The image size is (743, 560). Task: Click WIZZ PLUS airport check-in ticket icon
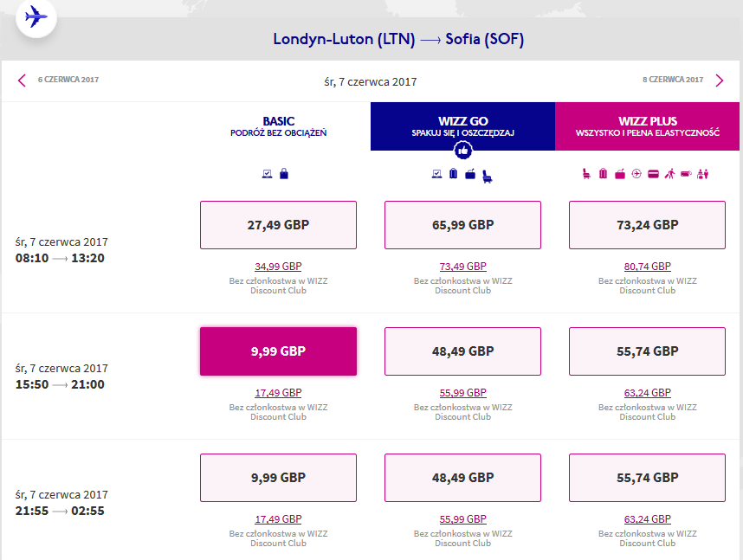click(x=686, y=174)
